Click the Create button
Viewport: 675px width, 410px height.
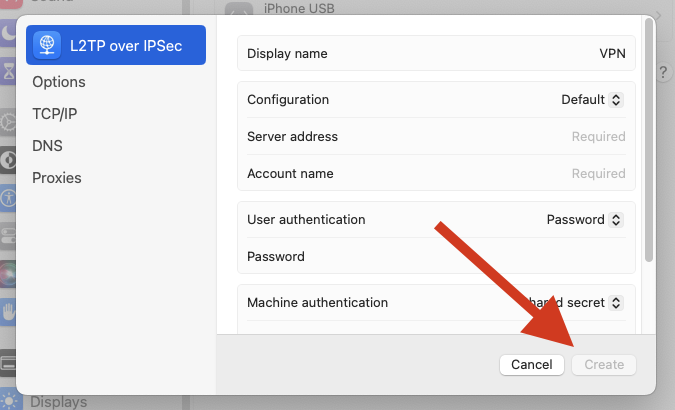pos(604,365)
